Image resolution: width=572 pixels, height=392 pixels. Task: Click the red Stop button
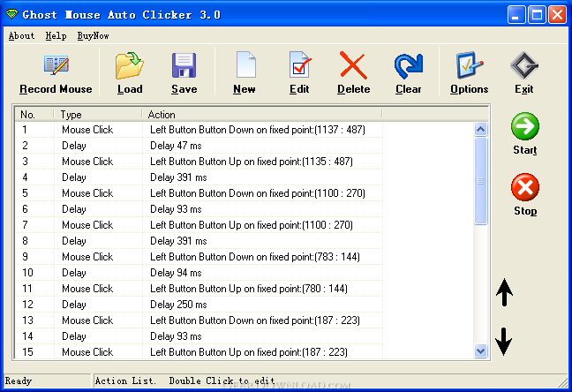click(525, 187)
